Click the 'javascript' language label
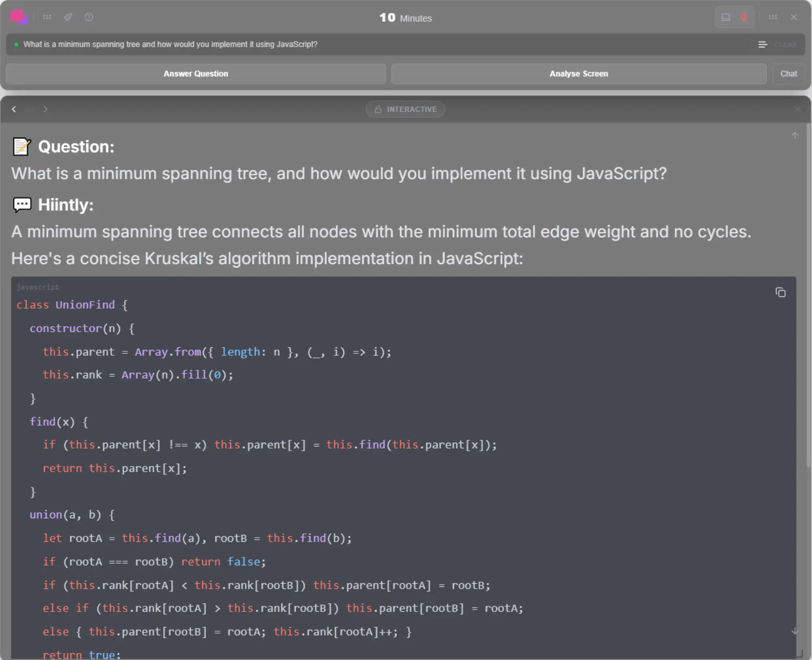 pyautogui.click(x=38, y=287)
